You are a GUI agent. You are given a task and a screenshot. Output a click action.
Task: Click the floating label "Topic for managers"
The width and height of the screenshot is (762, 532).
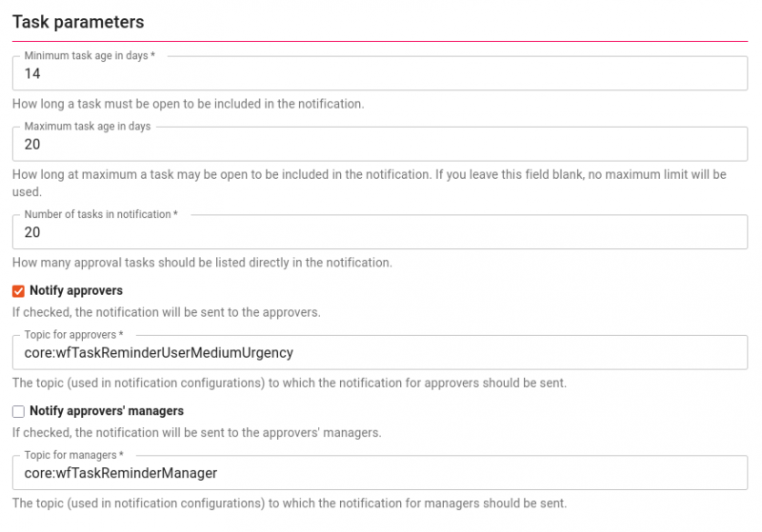coord(73,456)
